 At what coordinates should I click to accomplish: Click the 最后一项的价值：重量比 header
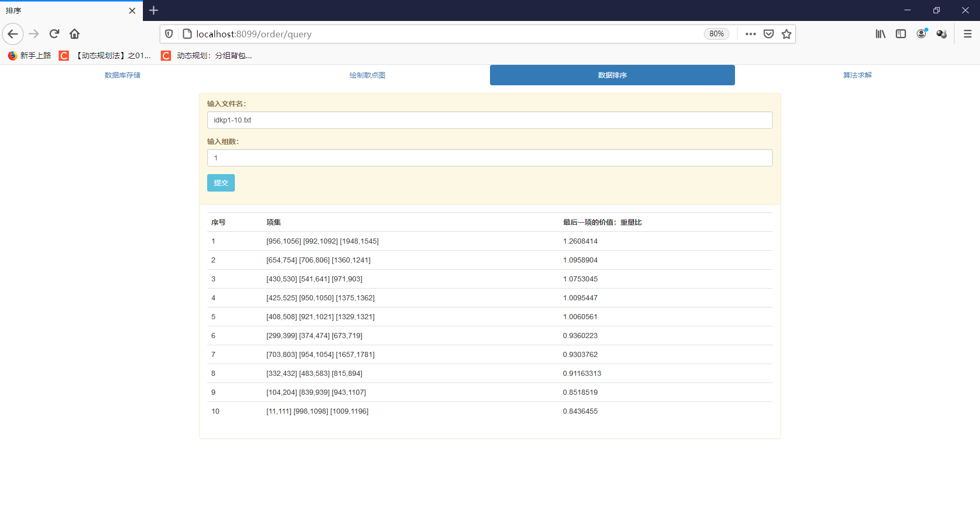(602, 222)
